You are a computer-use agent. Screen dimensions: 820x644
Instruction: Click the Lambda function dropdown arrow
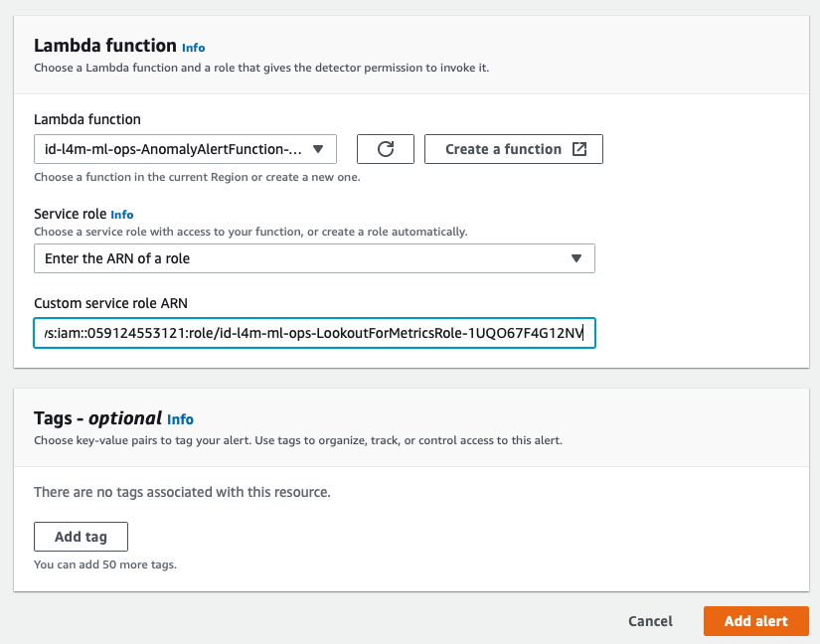point(317,149)
